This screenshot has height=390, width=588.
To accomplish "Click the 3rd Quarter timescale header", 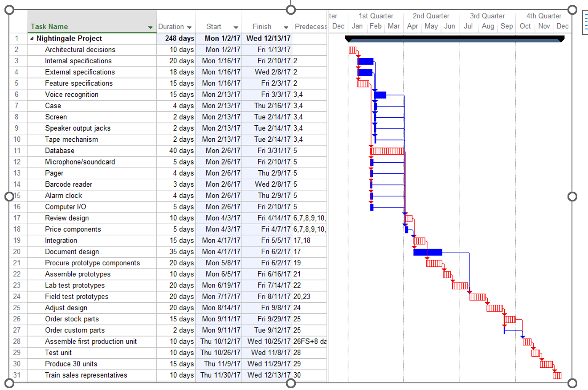I will 487,16.
